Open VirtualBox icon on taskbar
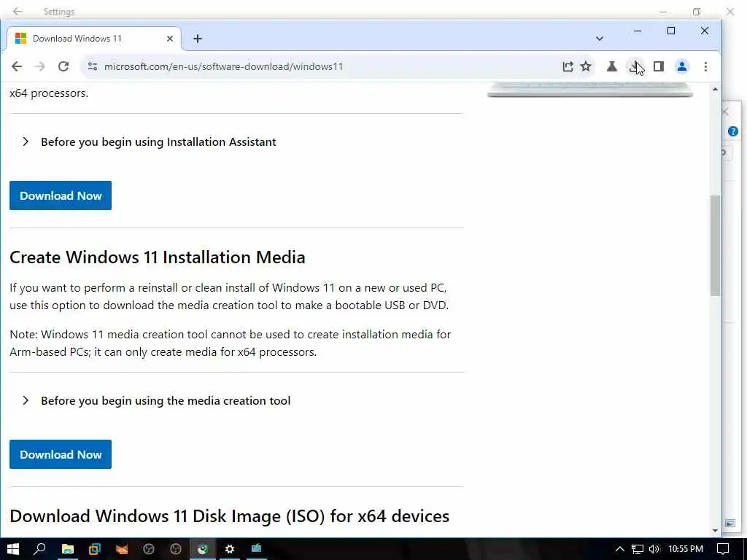Screen dimensions: 747x560 [x=94, y=549]
